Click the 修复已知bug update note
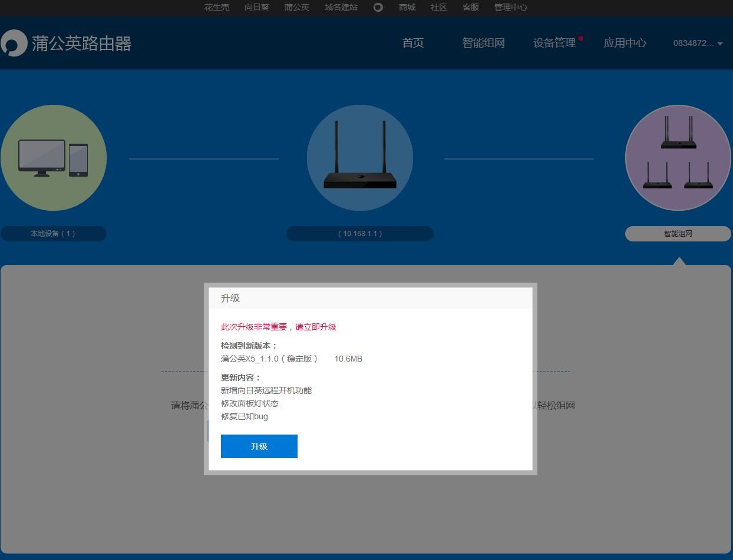Screen dimensions: 733x560 [245, 416]
